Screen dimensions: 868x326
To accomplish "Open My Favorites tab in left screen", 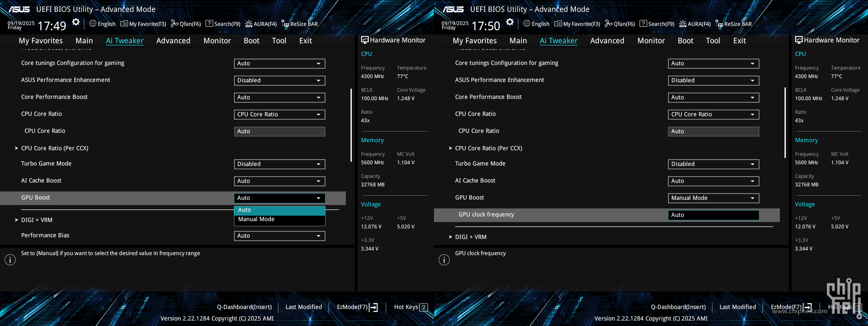I will click(x=41, y=41).
